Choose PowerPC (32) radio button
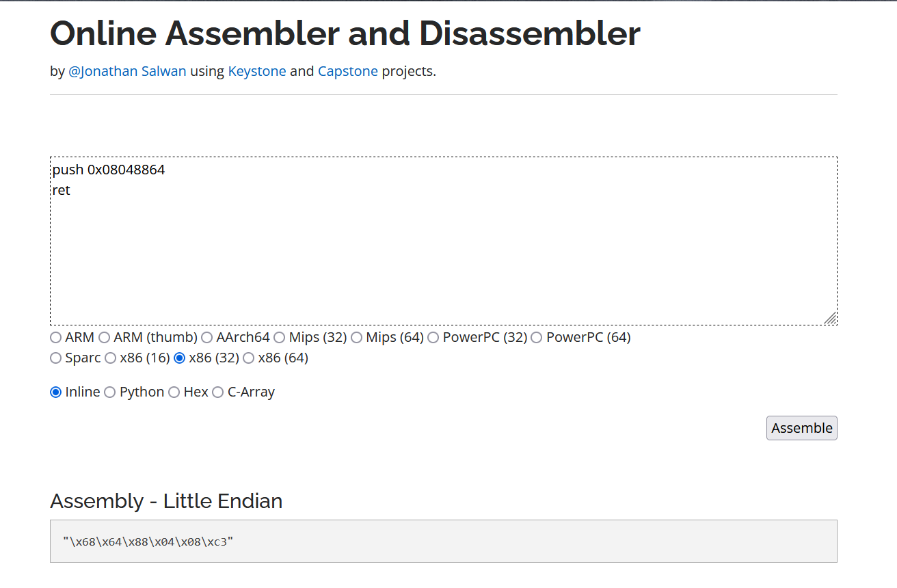 (433, 338)
